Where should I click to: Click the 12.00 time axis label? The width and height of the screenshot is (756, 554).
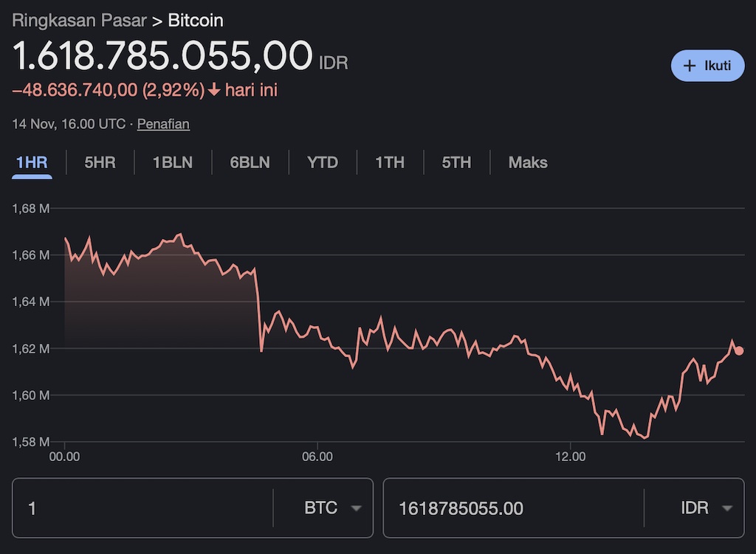(x=570, y=457)
